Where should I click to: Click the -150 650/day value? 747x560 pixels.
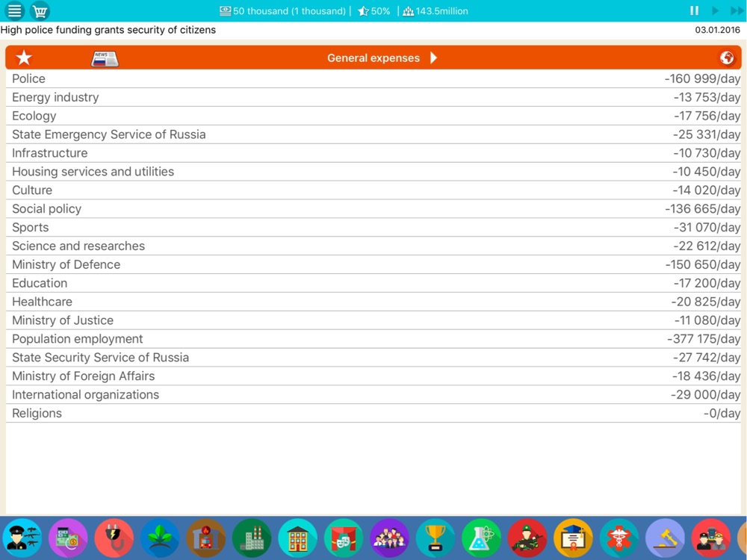pyautogui.click(x=703, y=264)
